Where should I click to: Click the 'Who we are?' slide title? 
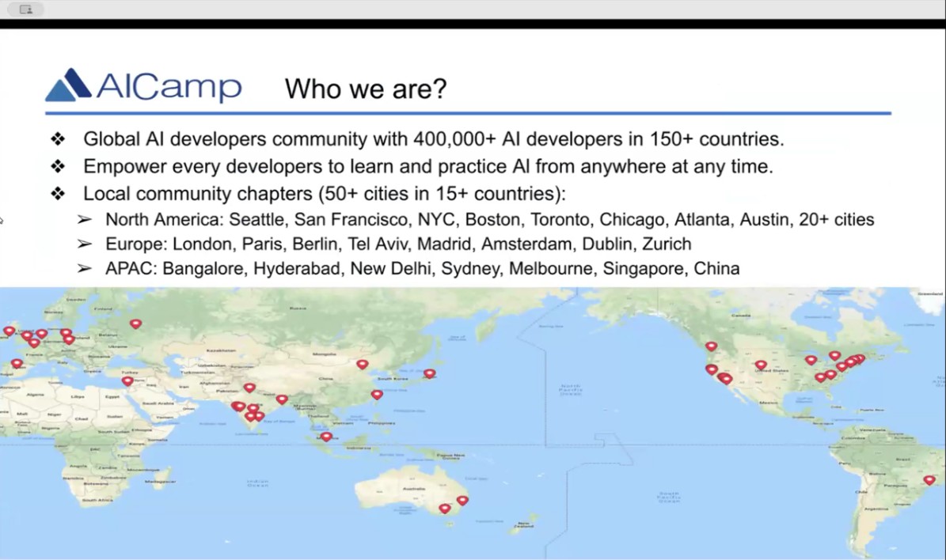click(x=366, y=89)
